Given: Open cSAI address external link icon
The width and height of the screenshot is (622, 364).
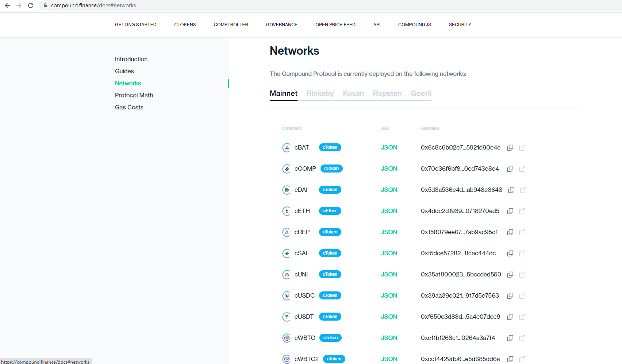Looking at the screenshot, I should point(522,253).
